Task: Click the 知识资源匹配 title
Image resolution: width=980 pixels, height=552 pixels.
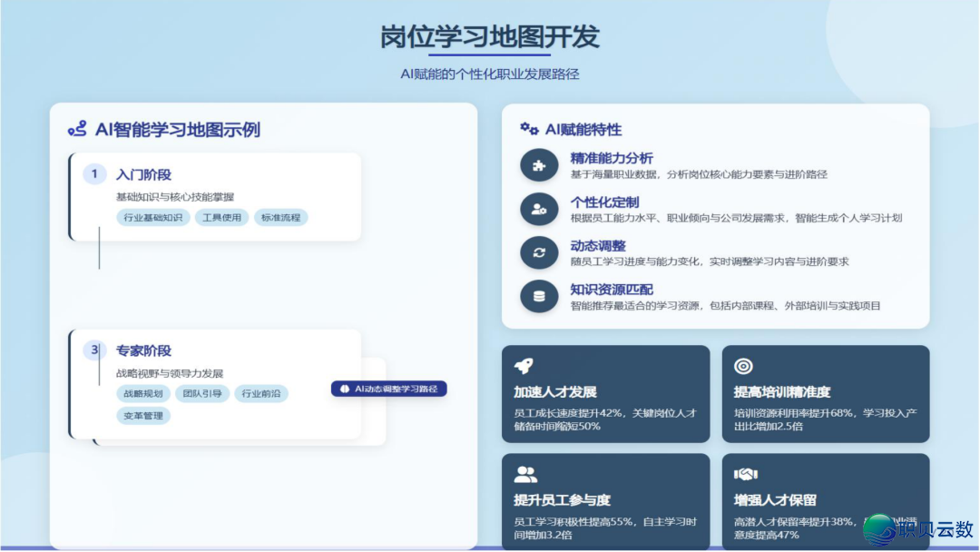Action: coord(612,290)
